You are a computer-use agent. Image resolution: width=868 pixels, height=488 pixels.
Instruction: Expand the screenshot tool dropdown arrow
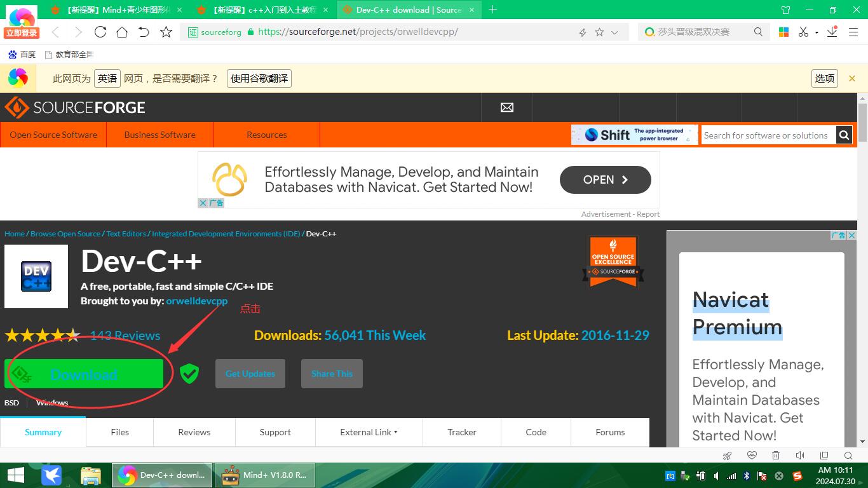click(817, 32)
